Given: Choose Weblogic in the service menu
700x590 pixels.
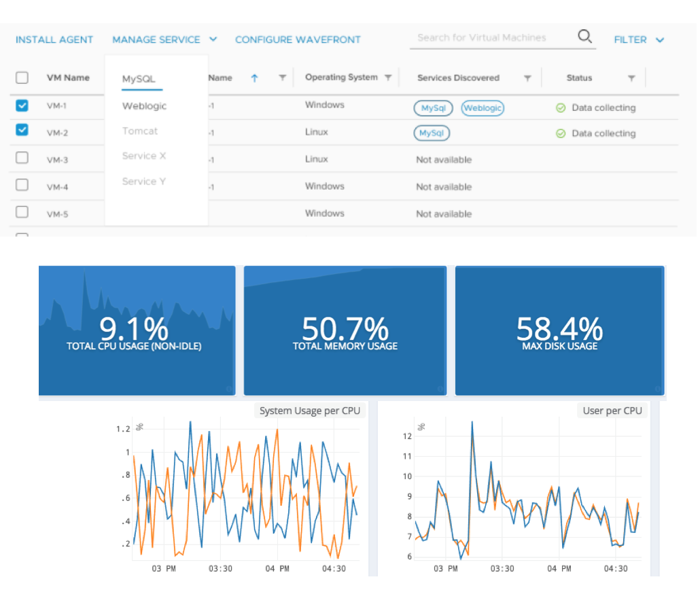Looking at the screenshot, I should click(x=144, y=106).
